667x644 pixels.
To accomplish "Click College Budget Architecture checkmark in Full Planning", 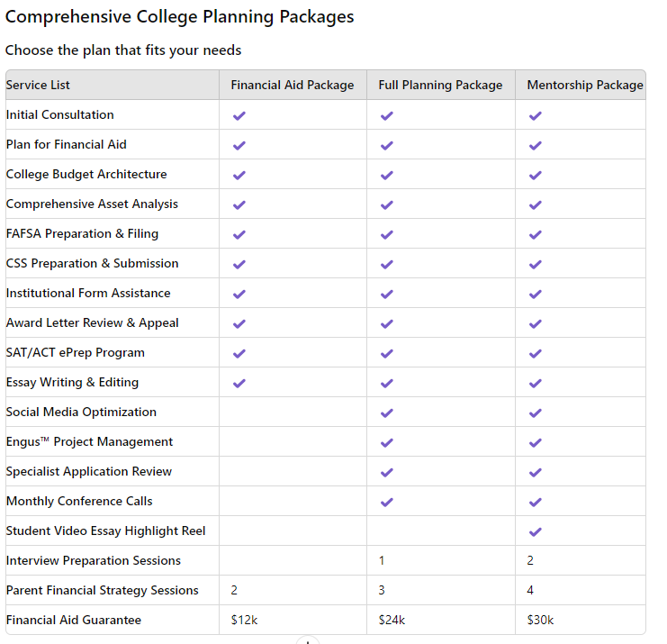I will tap(387, 175).
